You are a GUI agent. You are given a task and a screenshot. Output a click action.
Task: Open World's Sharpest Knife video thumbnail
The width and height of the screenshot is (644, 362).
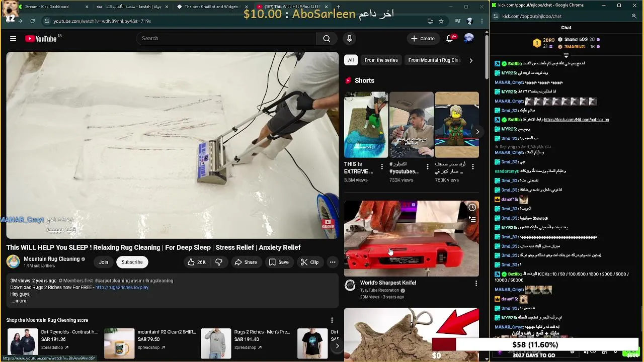tap(412, 238)
